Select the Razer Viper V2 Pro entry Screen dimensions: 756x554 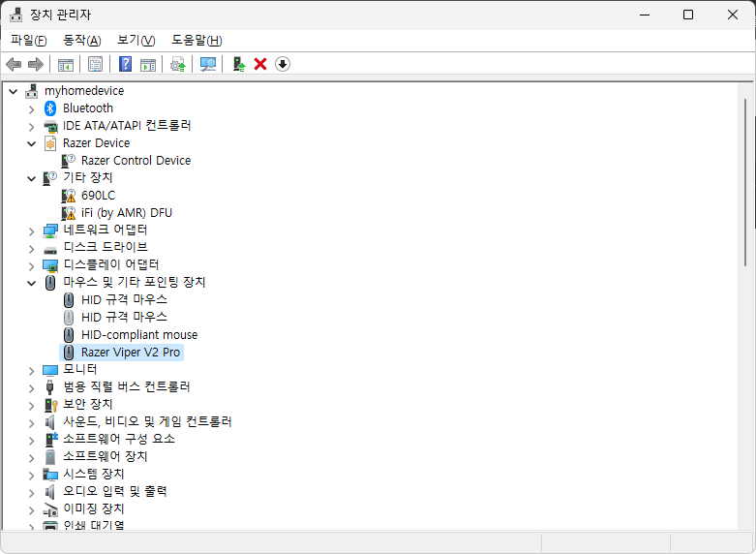tap(131, 353)
